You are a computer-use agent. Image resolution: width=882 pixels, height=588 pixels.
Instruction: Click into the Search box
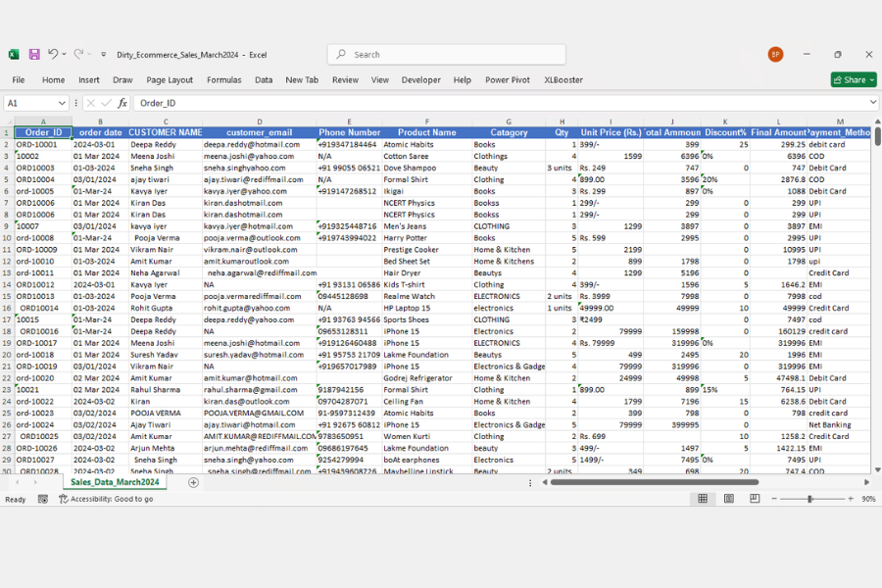[447, 55]
